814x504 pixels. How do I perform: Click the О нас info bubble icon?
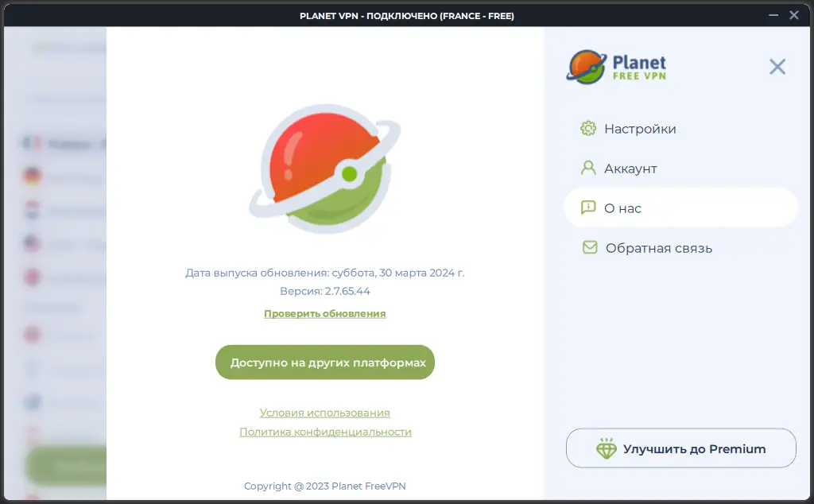588,207
